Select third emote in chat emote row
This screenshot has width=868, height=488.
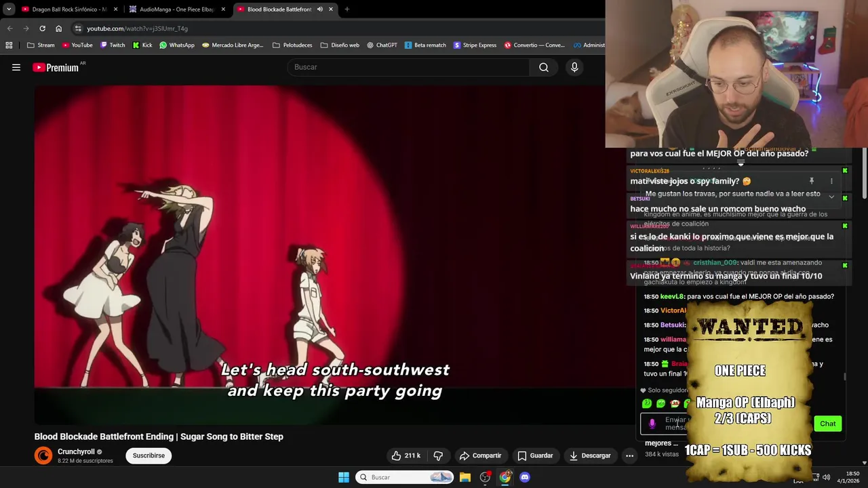pyautogui.click(x=674, y=403)
